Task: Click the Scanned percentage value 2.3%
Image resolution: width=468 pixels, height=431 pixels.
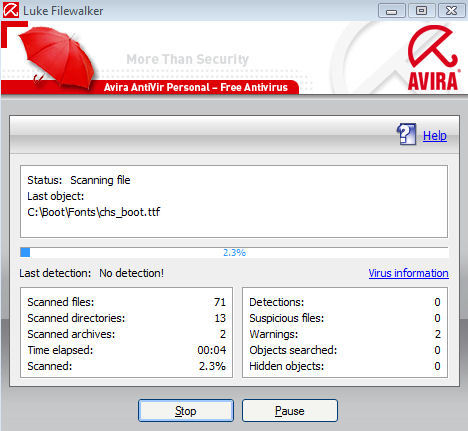Action: (212, 366)
